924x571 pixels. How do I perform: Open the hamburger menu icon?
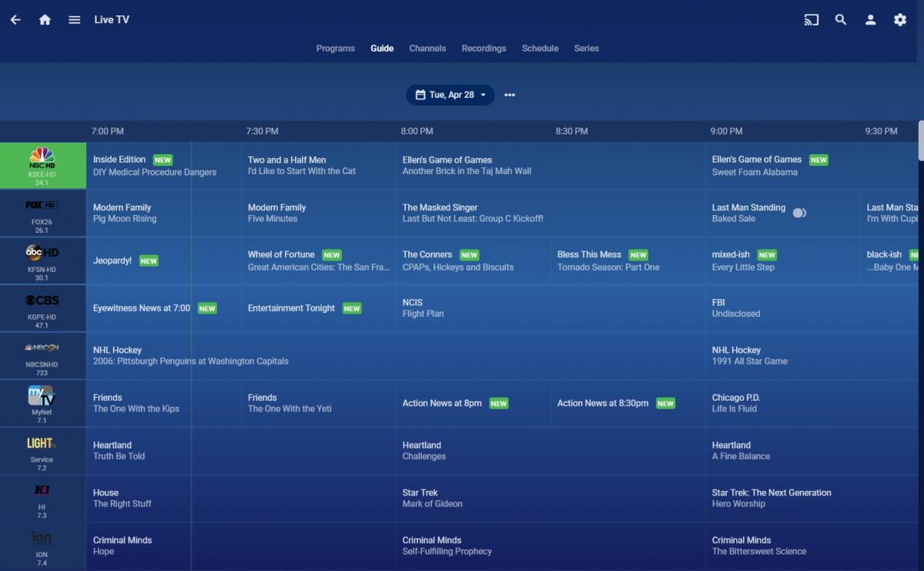75,20
